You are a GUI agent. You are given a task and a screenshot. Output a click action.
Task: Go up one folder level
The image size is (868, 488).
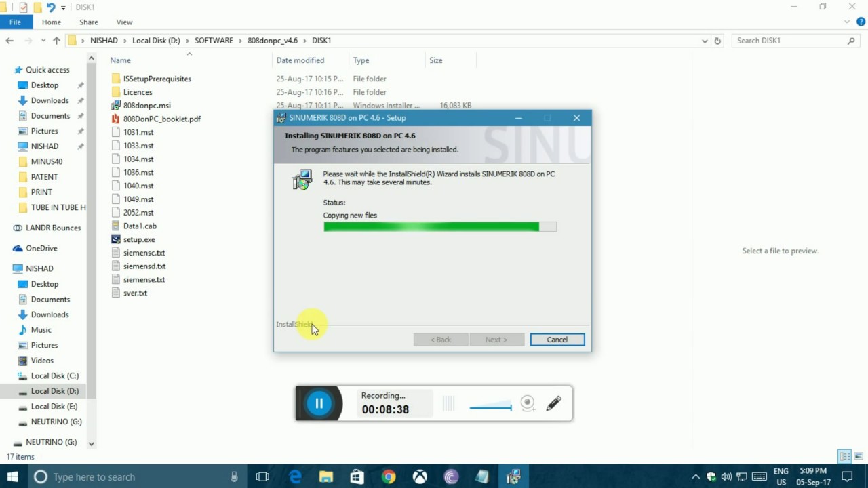point(56,41)
